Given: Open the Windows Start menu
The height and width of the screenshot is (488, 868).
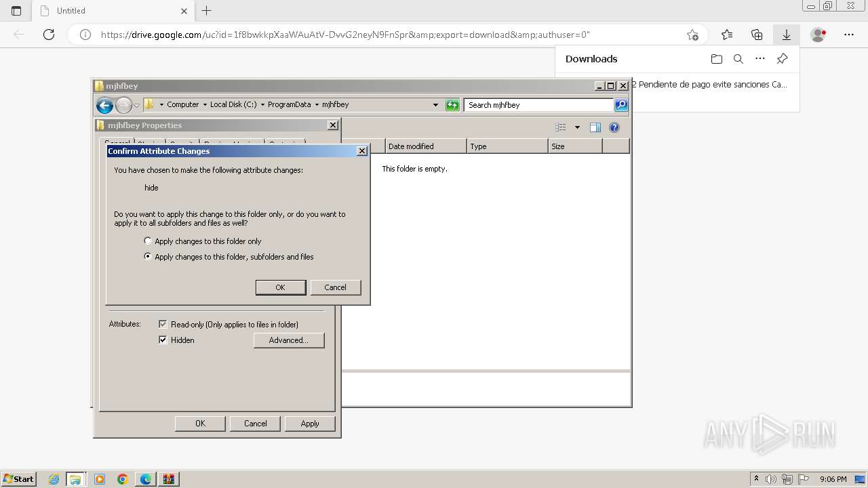Looking at the screenshot, I should 18,479.
